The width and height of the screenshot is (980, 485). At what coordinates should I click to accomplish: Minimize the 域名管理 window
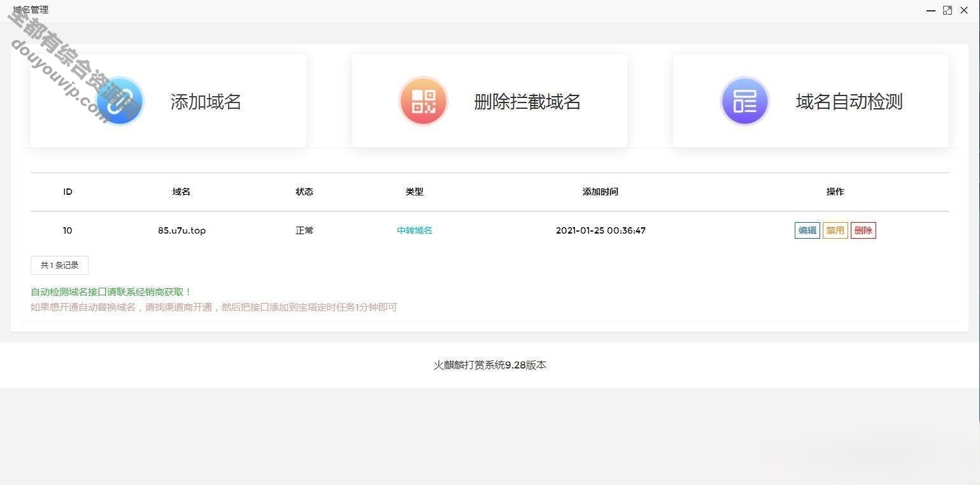pos(931,10)
